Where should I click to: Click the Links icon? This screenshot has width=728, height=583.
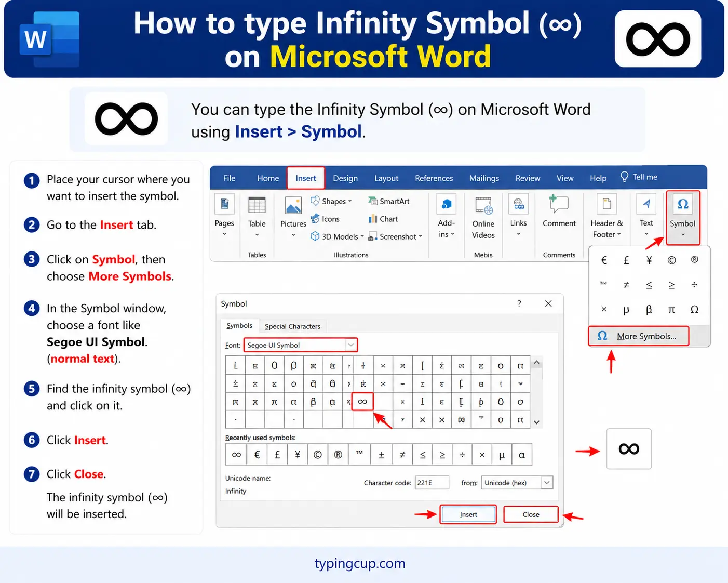(x=518, y=204)
